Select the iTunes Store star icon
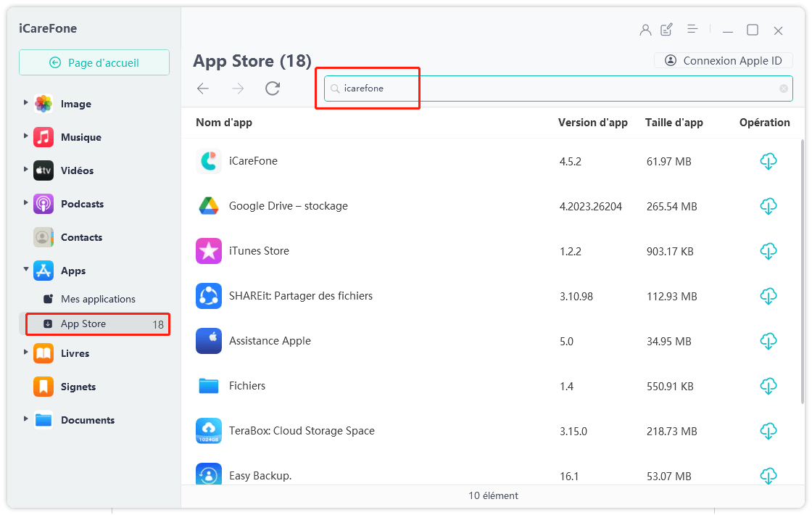This screenshot has height=515, width=812. [x=209, y=251]
